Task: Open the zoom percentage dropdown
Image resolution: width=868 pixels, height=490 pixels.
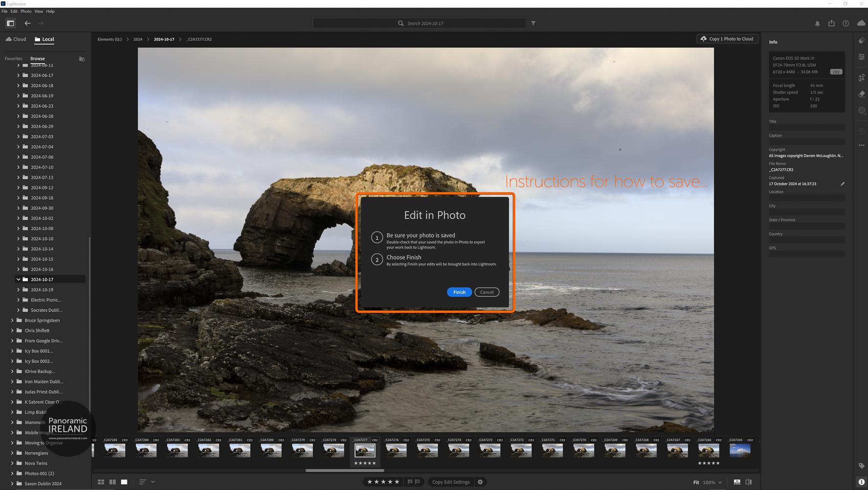Action: coord(712,483)
